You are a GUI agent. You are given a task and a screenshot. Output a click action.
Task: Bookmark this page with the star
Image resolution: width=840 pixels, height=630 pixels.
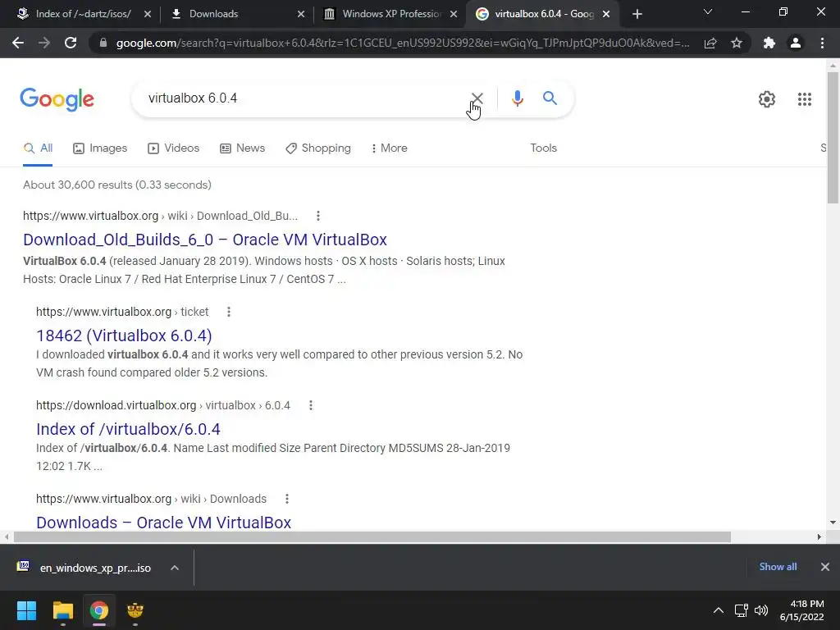737,43
